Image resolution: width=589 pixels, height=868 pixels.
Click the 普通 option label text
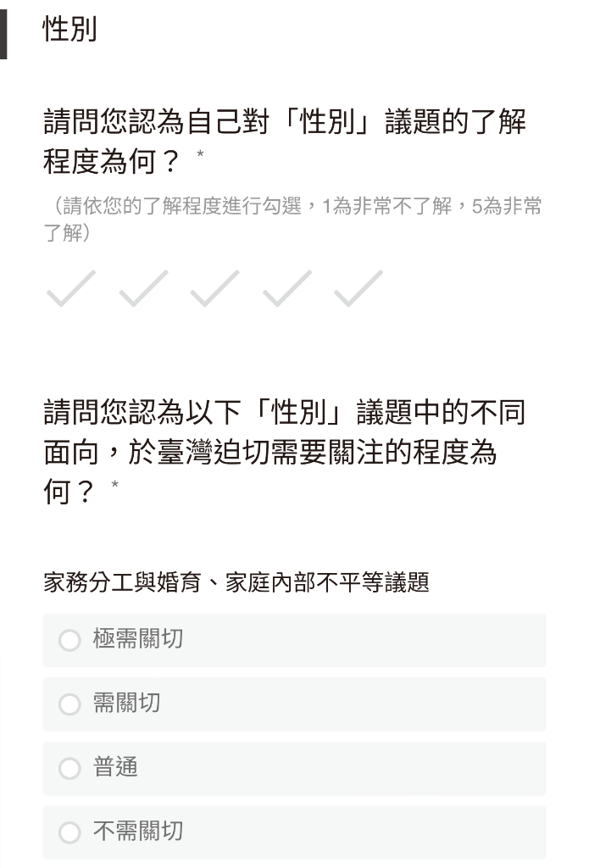pyautogui.click(x=115, y=767)
